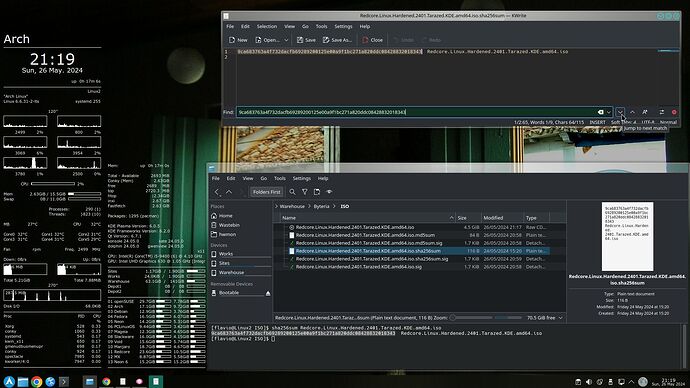This screenshot has height=388, width=690.
Task: Open the Works device in Places
Action: [241, 254]
